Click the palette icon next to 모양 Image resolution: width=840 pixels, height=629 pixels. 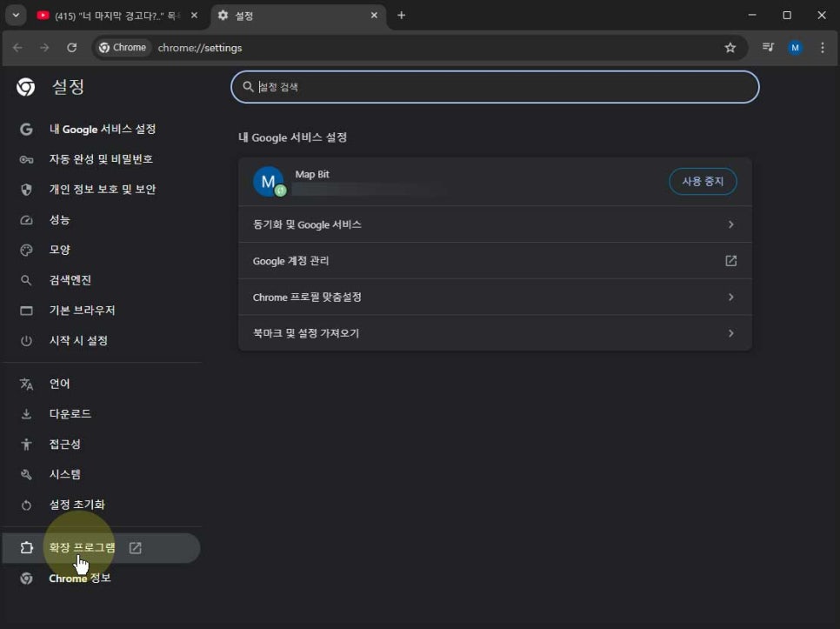[x=26, y=251]
